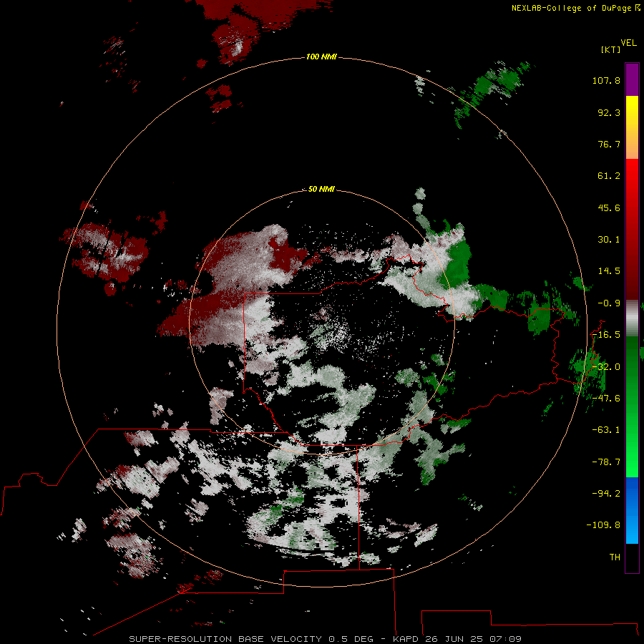Pick the purple segment of the color bar
This screenshot has height=644, width=644.
click(x=632, y=79)
